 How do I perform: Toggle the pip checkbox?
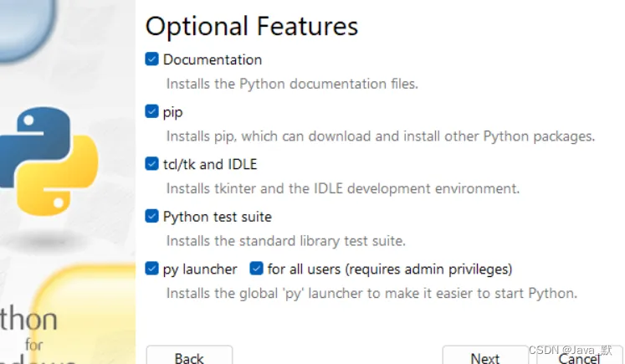tap(151, 111)
